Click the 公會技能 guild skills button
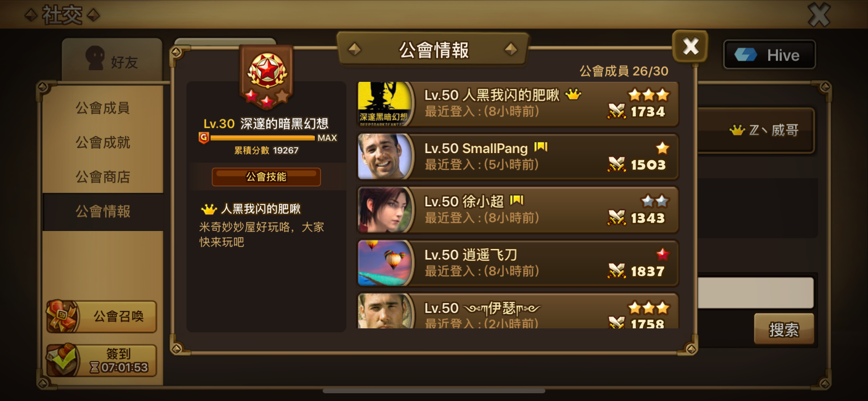 point(266,177)
